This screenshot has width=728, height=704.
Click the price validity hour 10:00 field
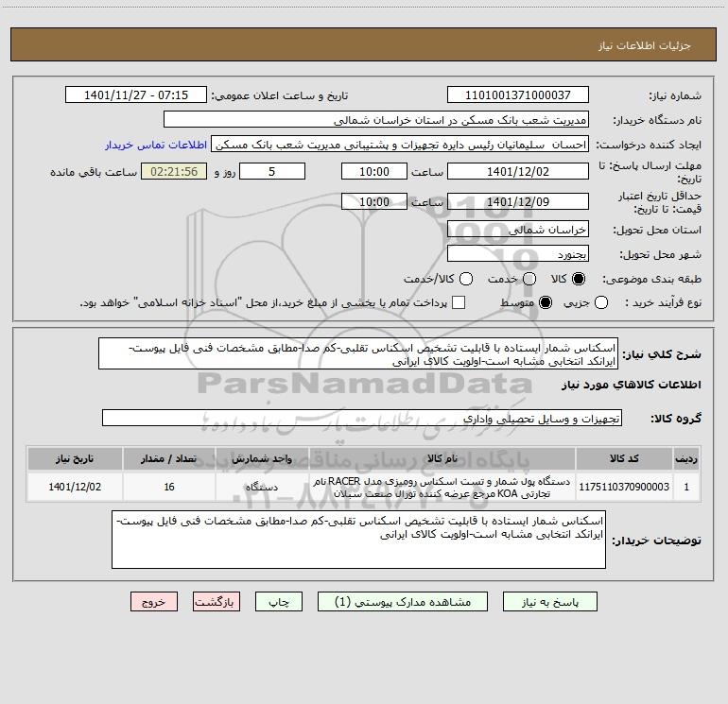pyautogui.click(x=374, y=201)
